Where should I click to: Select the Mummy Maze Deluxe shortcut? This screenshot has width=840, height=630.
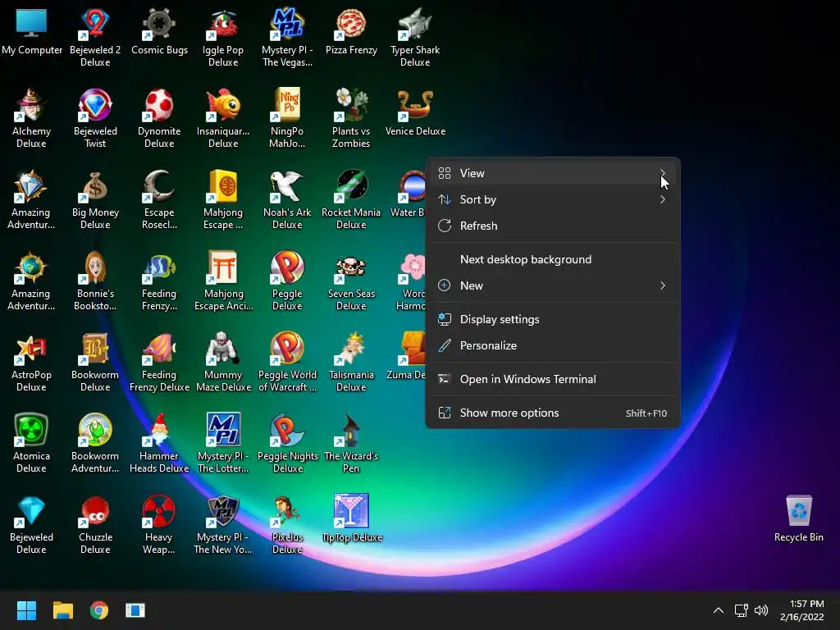click(x=223, y=363)
